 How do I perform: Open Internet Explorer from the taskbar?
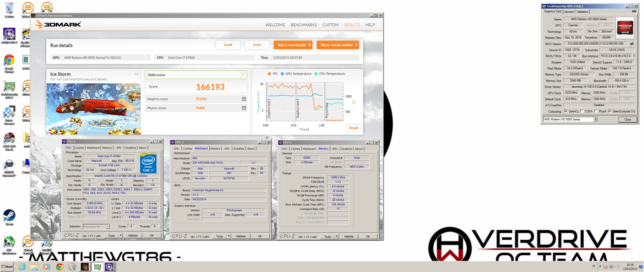point(22,267)
